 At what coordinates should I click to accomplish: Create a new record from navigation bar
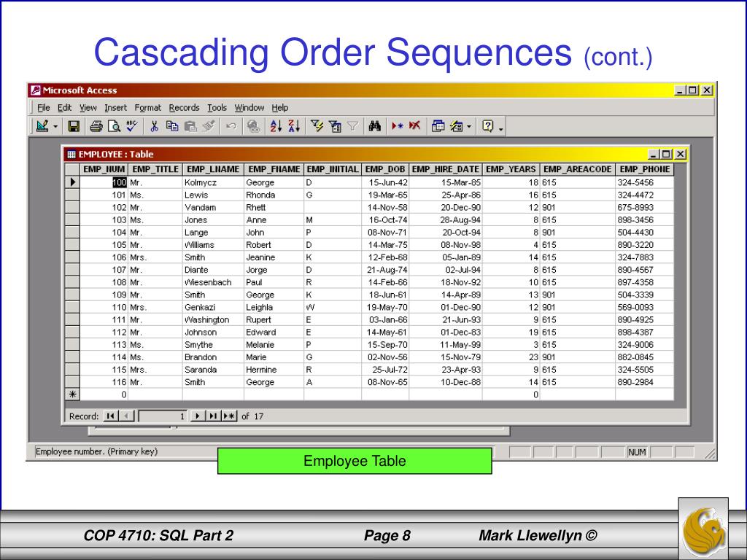[x=229, y=416]
